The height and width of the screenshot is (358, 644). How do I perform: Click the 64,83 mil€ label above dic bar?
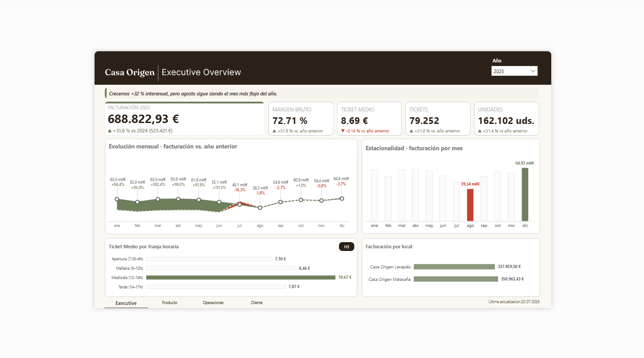click(x=525, y=163)
